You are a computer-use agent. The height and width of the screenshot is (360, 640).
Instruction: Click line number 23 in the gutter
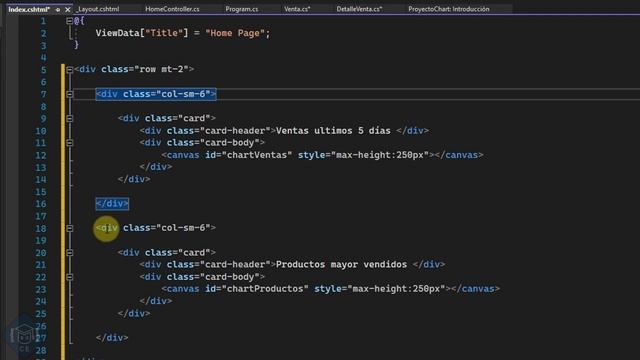pos(41,289)
